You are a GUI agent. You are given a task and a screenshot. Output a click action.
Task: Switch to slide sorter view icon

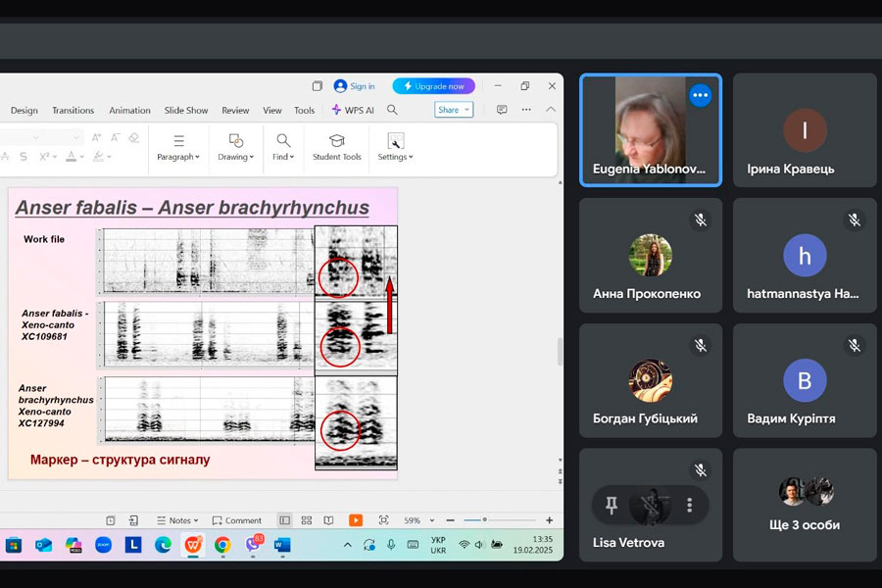pos(307,520)
